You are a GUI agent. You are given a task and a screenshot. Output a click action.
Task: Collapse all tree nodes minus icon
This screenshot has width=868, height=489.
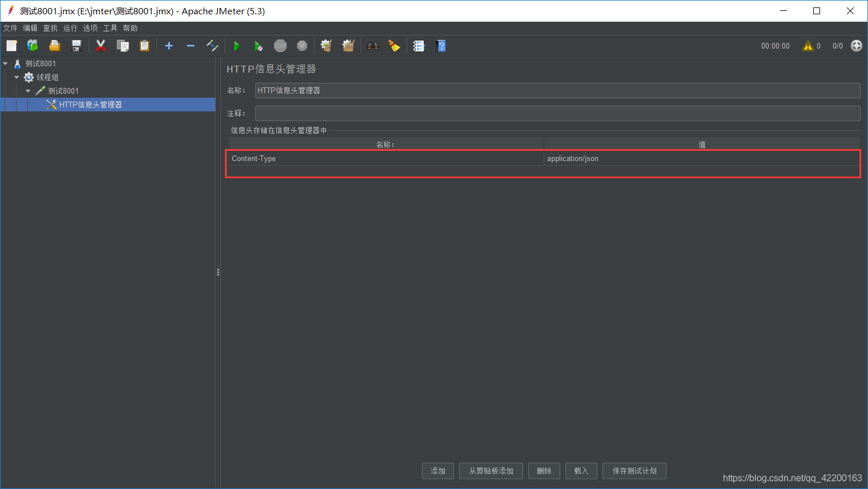[x=191, y=46]
